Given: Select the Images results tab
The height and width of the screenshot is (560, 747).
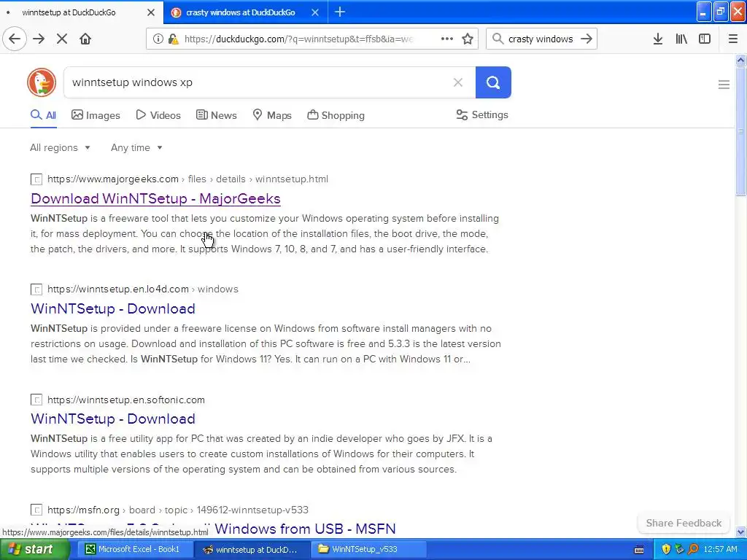Looking at the screenshot, I should pos(96,115).
